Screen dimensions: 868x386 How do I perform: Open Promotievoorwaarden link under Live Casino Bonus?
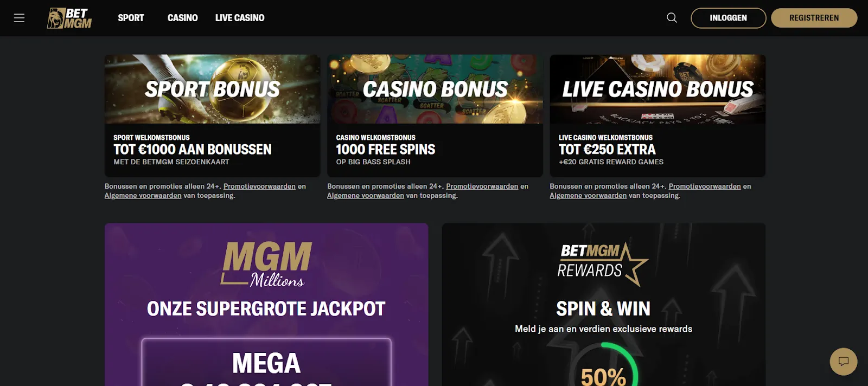[x=705, y=186]
